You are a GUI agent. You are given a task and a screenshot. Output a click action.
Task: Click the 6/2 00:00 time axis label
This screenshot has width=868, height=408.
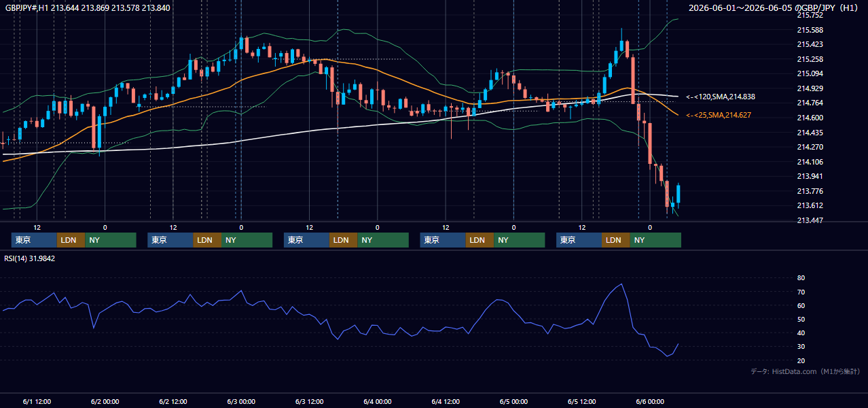105,401
